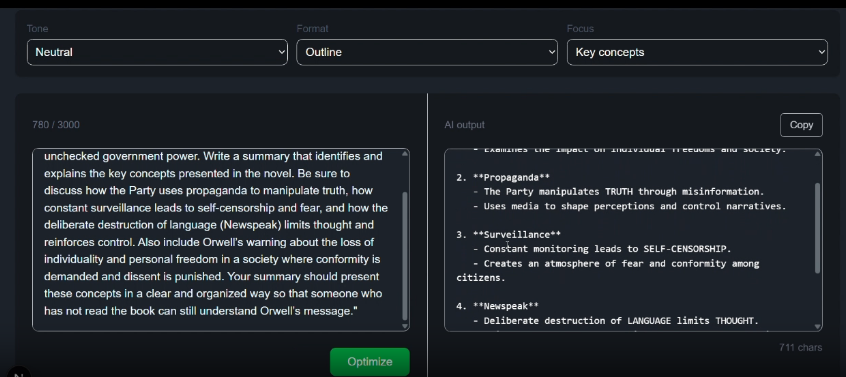This screenshot has width=846, height=377.
Task: Open the Focus dropdown showing Key concepts
Action: click(697, 52)
